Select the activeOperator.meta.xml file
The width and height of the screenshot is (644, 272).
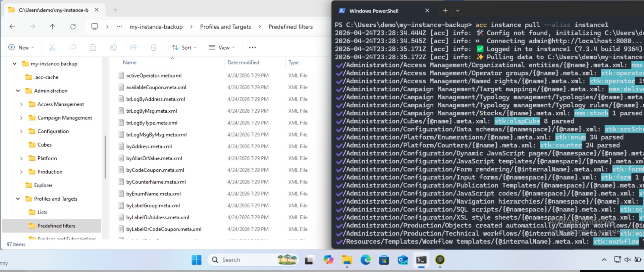coord(154,75)
